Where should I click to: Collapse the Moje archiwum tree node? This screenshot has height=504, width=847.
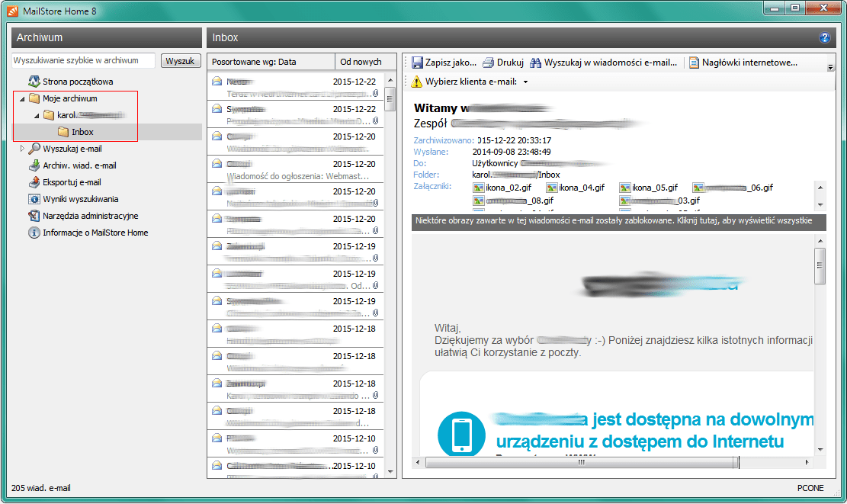tap(22, 98)
